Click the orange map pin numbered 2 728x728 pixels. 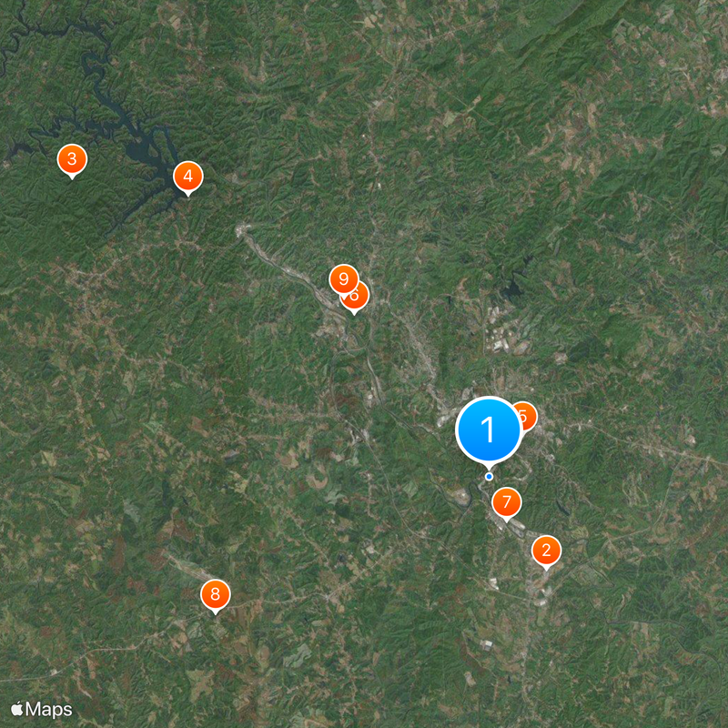click(x=546, y=551)
